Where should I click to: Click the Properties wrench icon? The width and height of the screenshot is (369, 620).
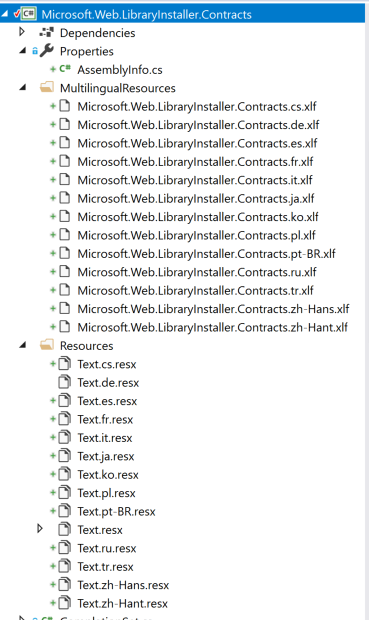(47, 51)
